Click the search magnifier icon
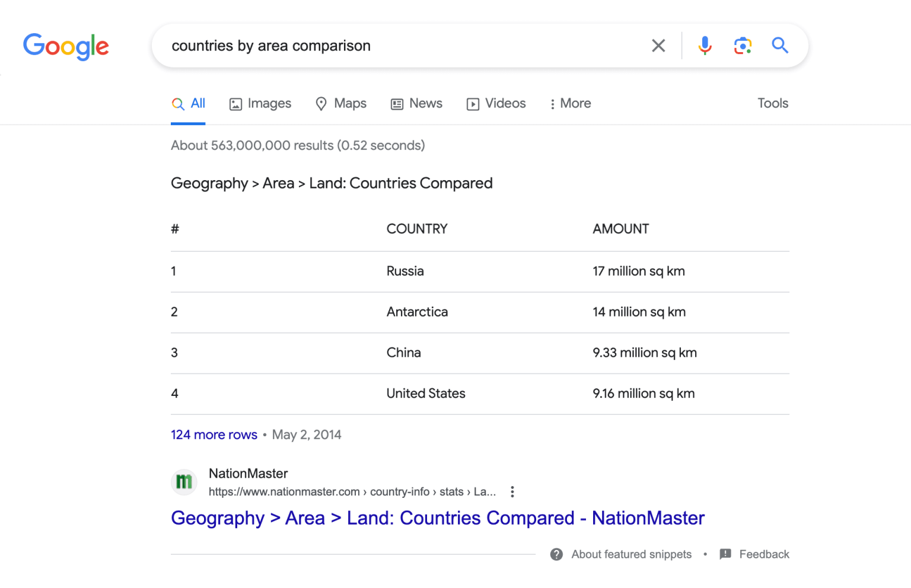911x588 pixels. click(x=780, y=45)
